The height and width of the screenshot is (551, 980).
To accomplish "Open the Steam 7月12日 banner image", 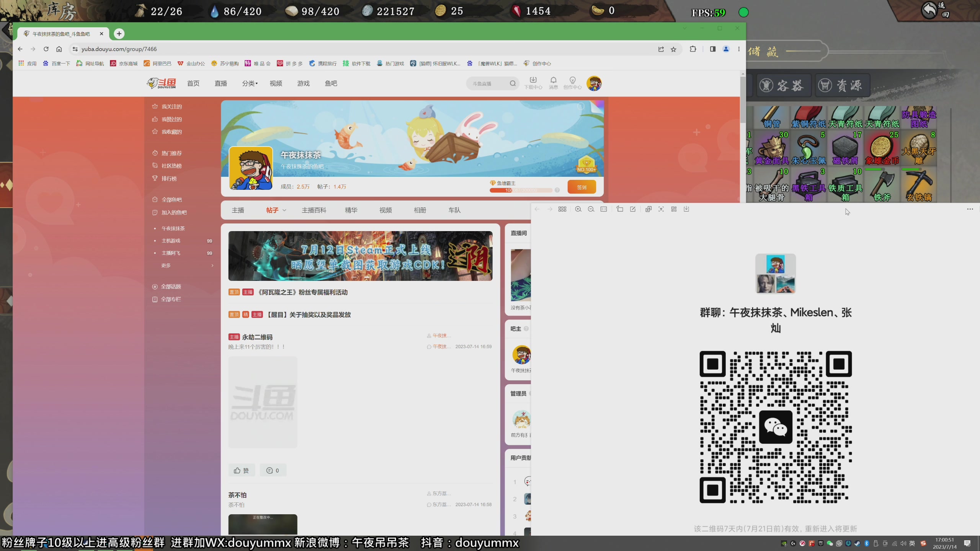I will point(360,256).
